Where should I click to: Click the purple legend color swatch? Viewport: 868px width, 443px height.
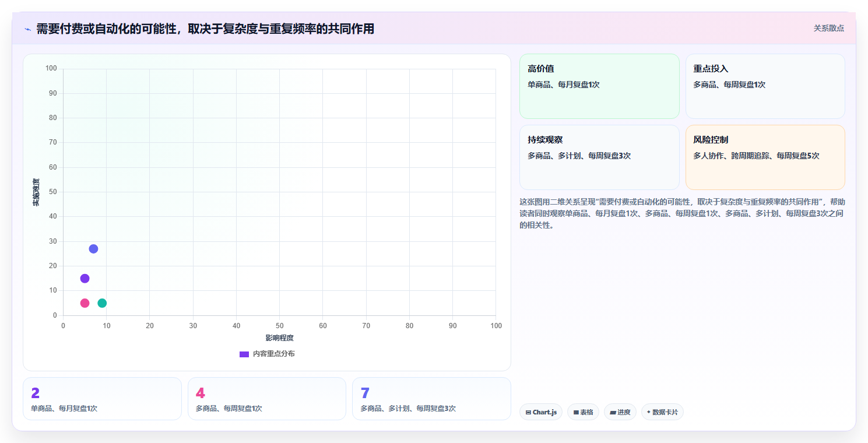[244, 354]
